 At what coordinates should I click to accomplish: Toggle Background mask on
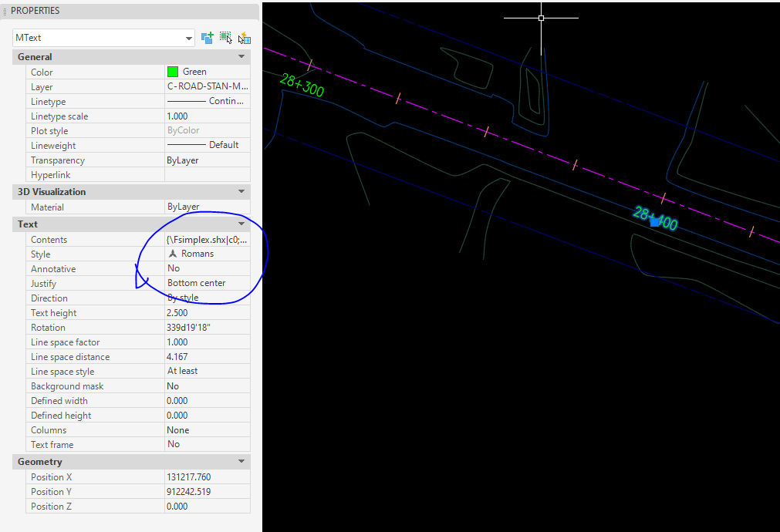pos(207,386)
